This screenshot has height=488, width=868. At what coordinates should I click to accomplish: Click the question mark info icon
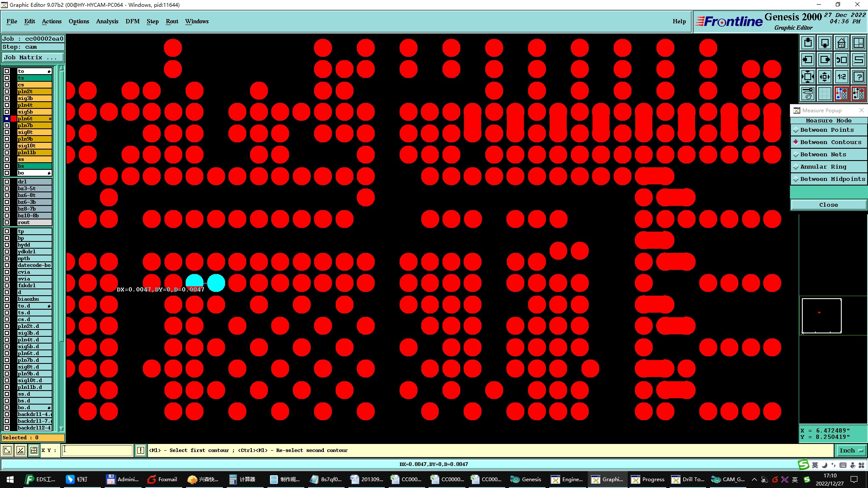(x=858, y=77)
